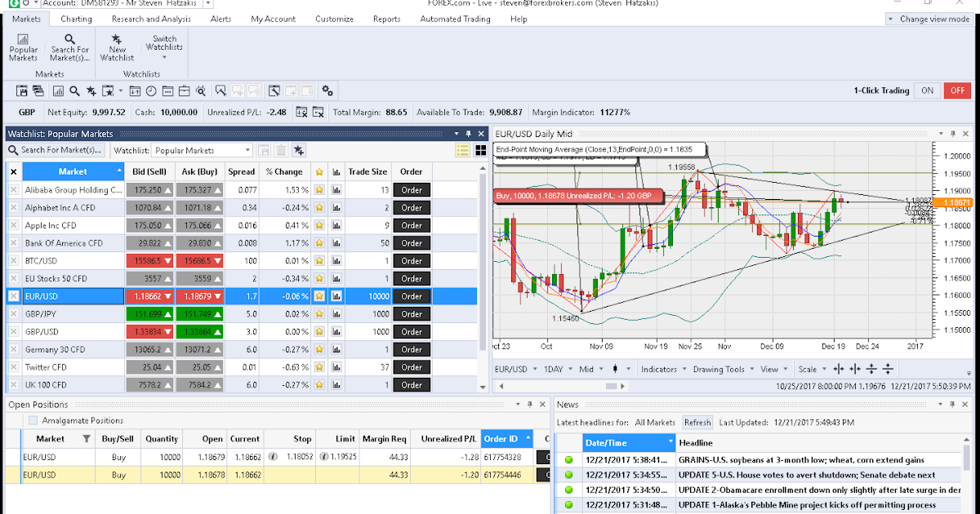Sort watchlist by % Change column header

pyautogui.click(x=284, y=172)
